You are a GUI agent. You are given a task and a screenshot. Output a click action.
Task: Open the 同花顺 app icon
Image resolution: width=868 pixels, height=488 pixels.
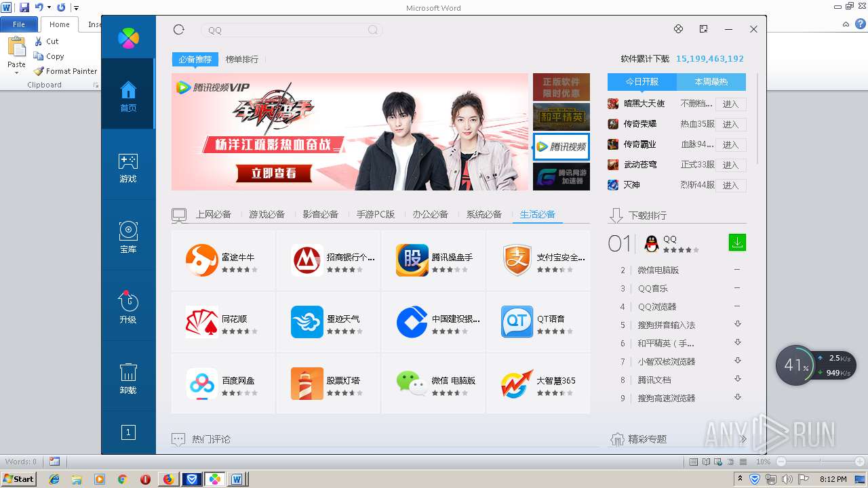(x=201, y=322)
